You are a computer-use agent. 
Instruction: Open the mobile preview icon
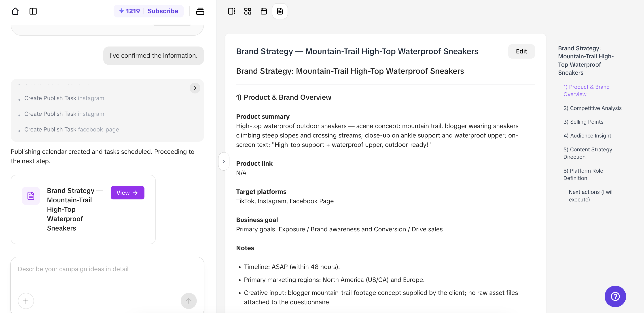(231, 11)
